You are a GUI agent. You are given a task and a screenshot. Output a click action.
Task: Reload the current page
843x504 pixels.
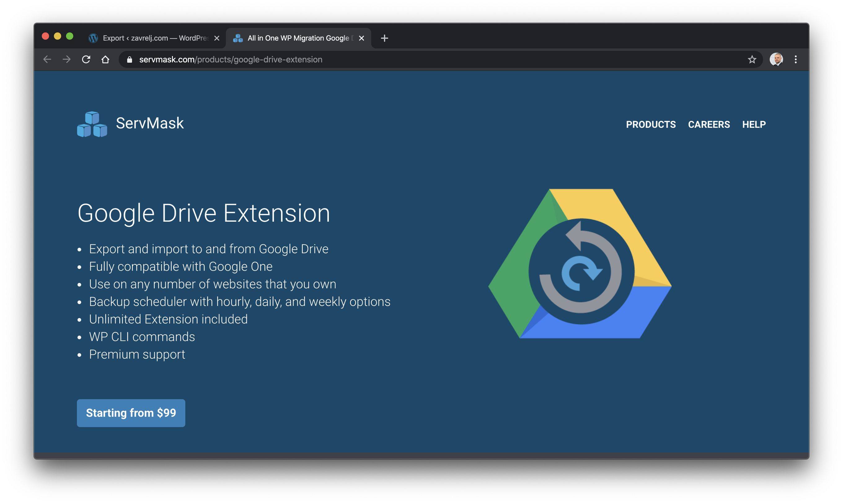[86, 60]
